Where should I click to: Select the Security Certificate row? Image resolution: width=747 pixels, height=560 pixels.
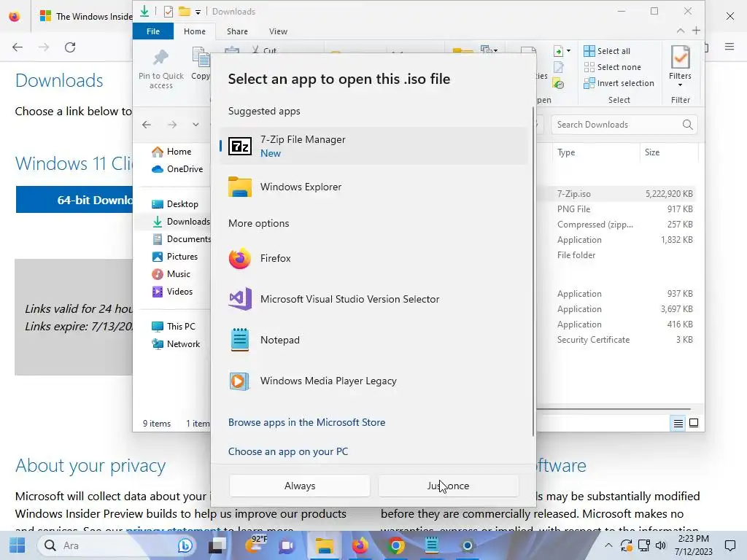[617, 340]
